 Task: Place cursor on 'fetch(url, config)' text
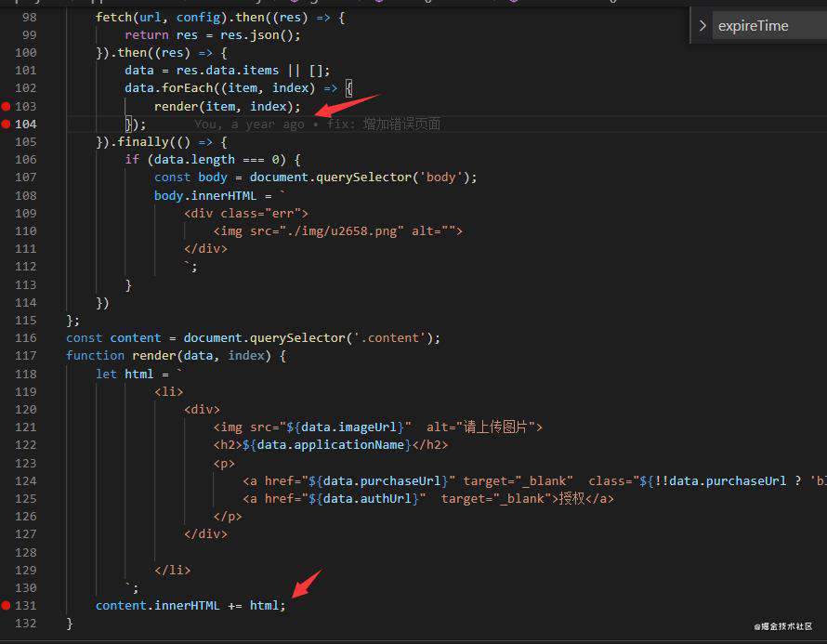pos(161,18)
